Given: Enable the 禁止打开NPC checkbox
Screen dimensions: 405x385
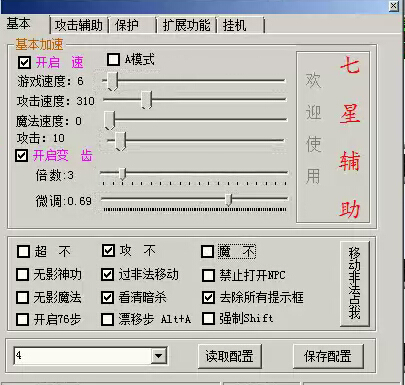Looking at the screenshot, I should click(209, 276).
